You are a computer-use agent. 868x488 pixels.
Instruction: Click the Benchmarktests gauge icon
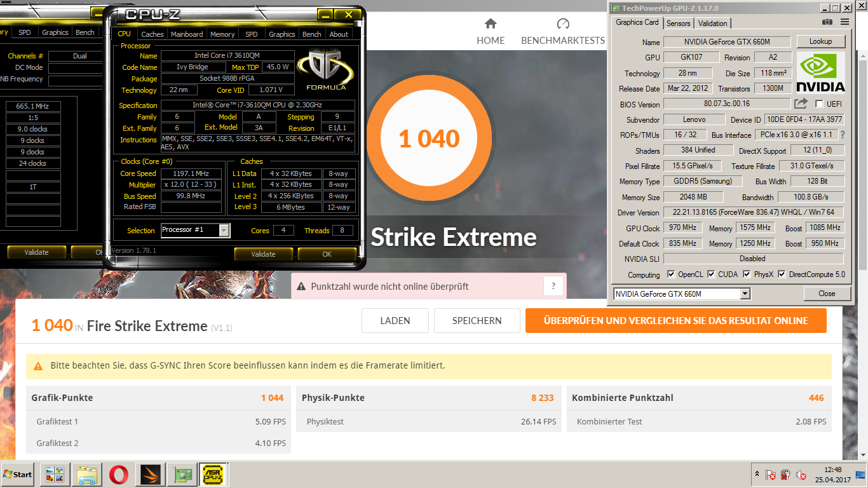[x=563, y=24]
